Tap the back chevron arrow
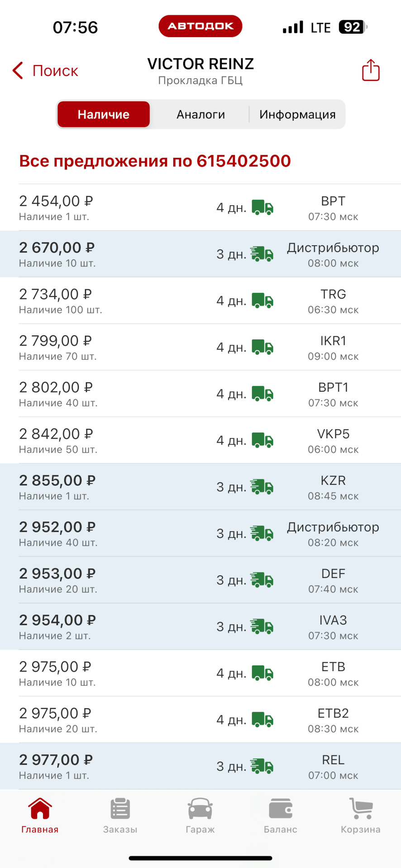The image size is (401, 868). click(18, 71)
